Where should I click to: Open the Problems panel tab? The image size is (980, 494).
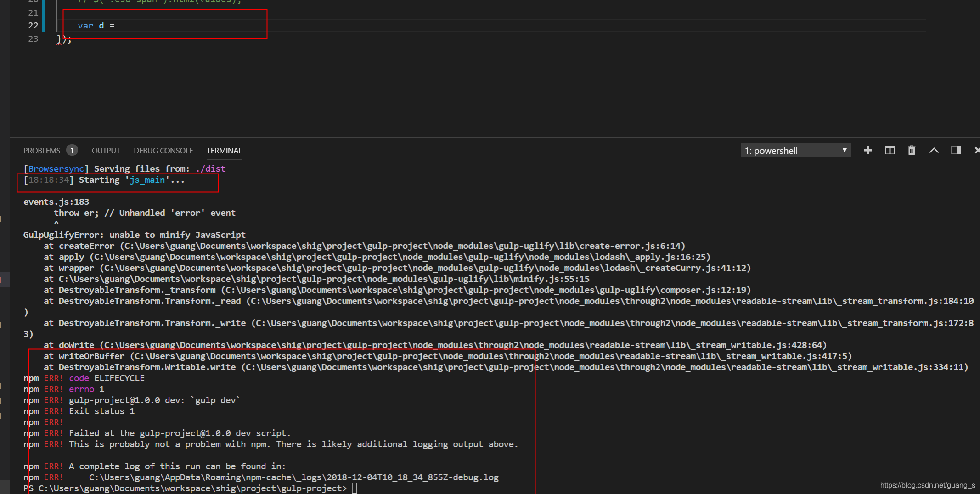42,151
